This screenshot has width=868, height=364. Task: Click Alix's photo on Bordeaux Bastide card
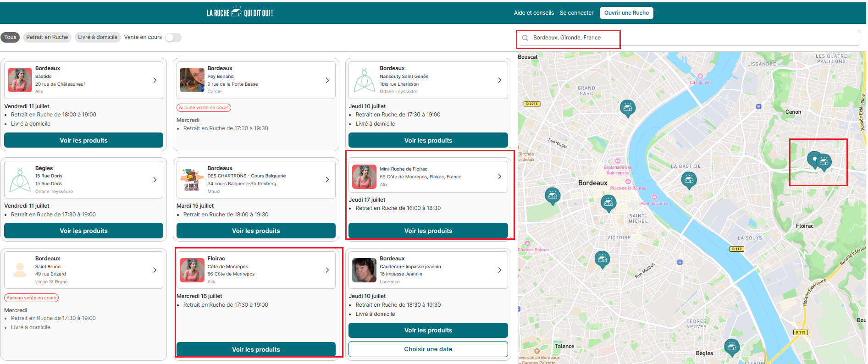pyautogui.click(x=20, y=80)
